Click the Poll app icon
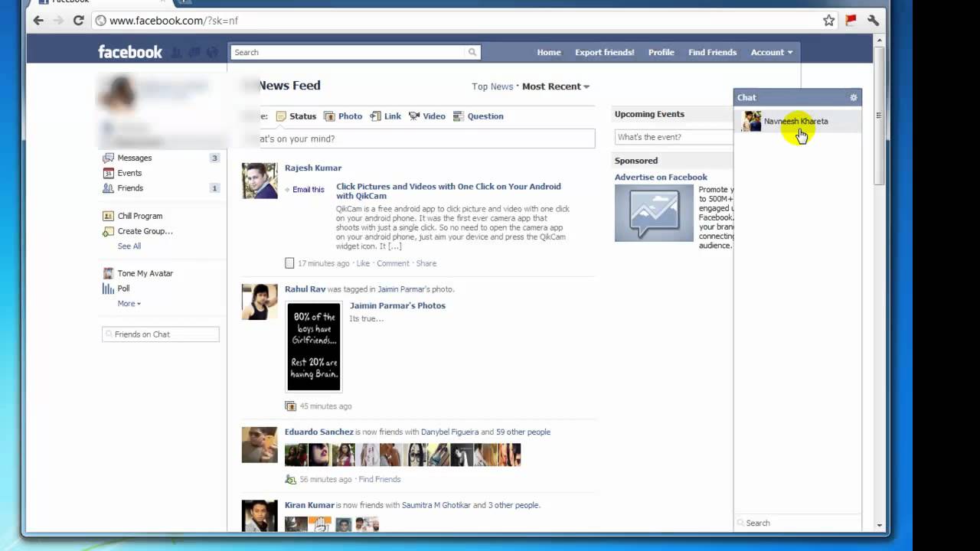980x551 pixels. [108, 289]
